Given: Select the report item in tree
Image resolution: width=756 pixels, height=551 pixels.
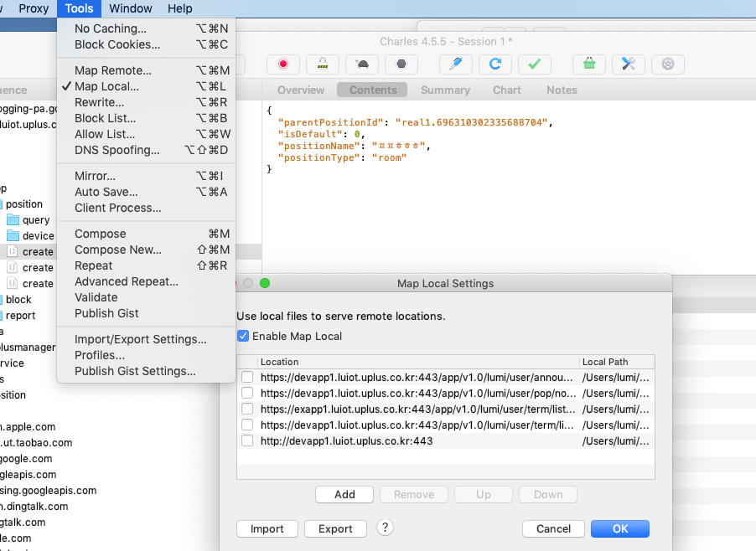Looking at the screenshot, I should (x=18, y=316).
